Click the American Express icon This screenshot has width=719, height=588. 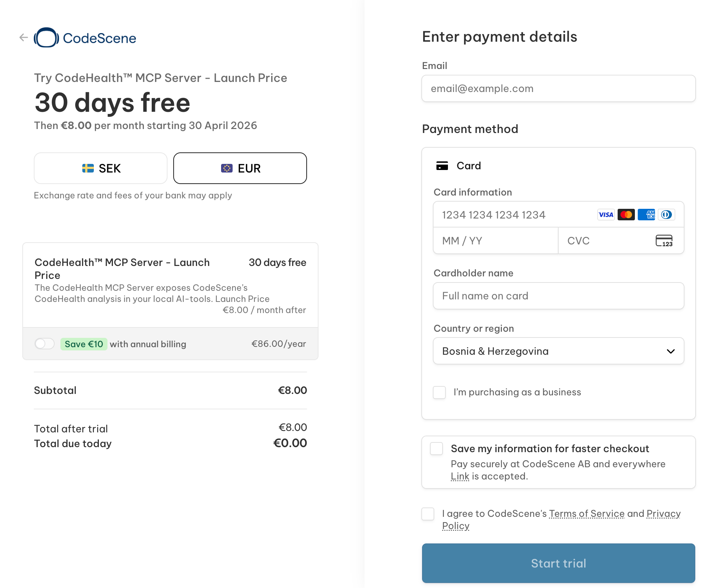646,215
